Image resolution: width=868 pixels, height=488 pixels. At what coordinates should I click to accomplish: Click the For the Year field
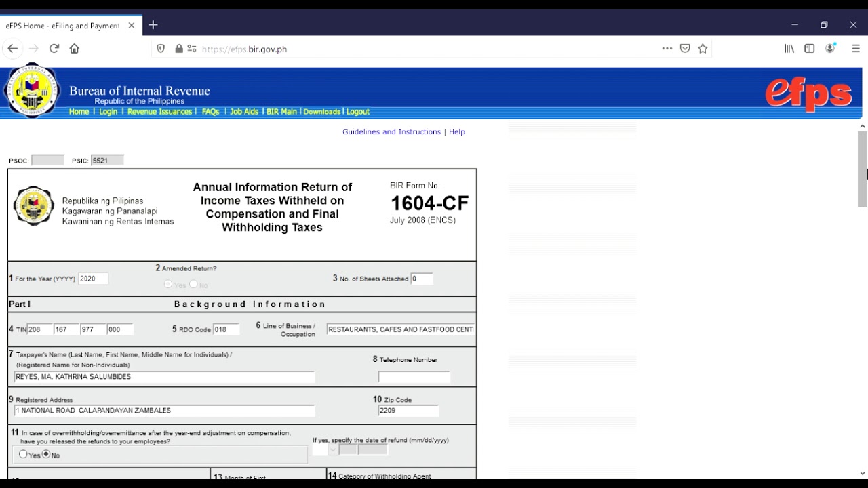(x=93, y=279)
